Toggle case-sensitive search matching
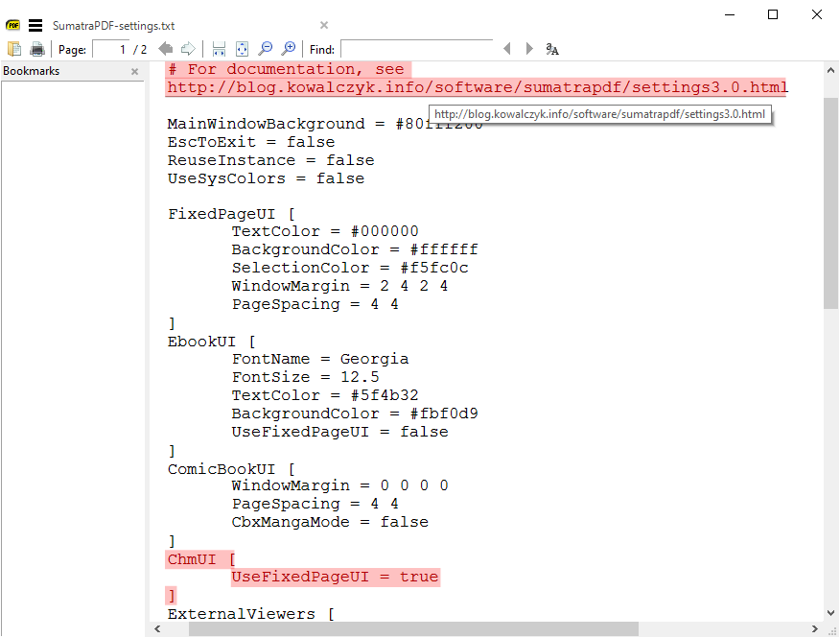 pyautogui.click(x=552, y=48)
